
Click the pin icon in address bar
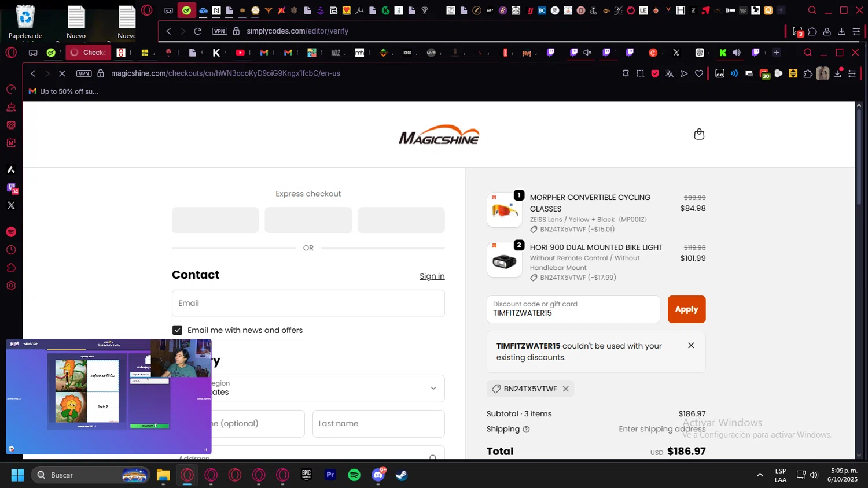(x=626, y=73)
